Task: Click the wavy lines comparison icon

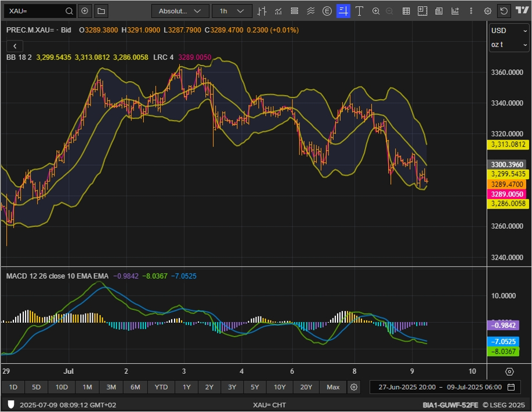Action: [x=310, y=11]
